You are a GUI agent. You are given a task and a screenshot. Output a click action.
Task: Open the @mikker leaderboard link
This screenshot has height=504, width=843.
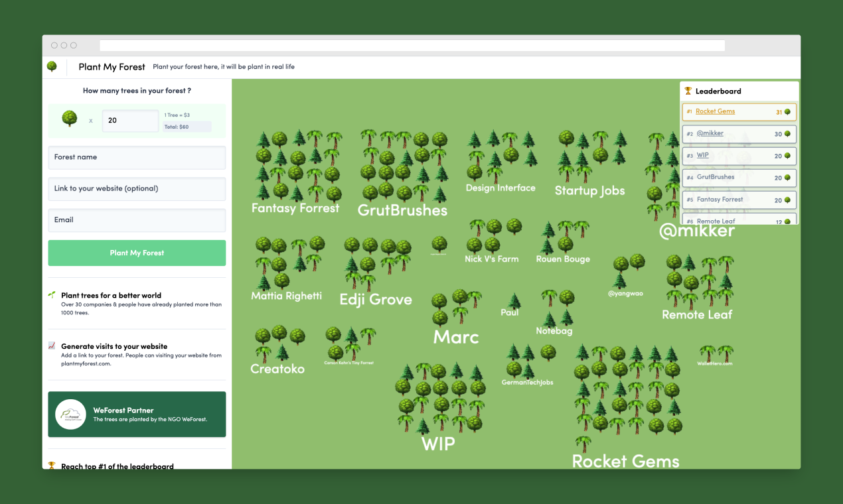point(710,133)
